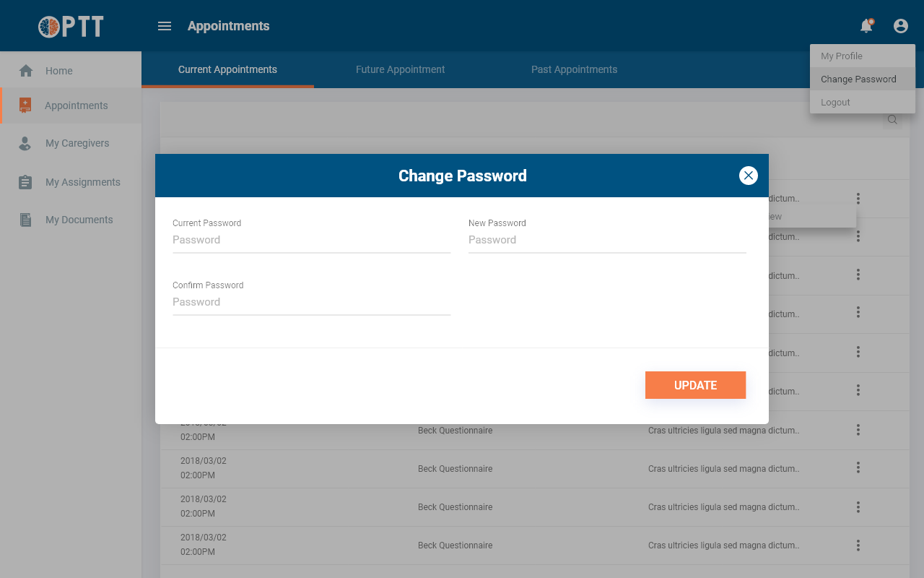Click the search magnifier icon
924x578 pixels.
[x=892, y=120]
